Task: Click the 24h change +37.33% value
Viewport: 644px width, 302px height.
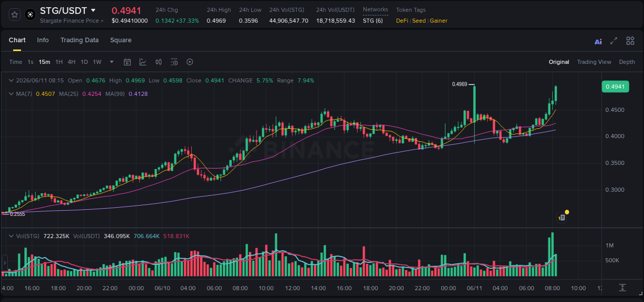Action: point(187,21)
